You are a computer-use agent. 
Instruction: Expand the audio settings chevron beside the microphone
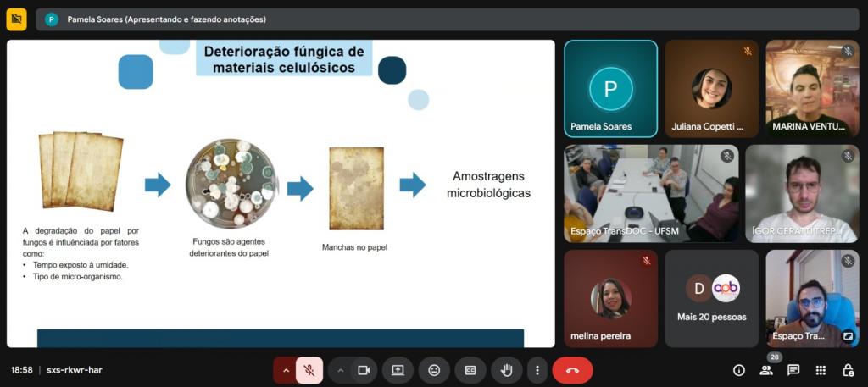pos(286,370)
